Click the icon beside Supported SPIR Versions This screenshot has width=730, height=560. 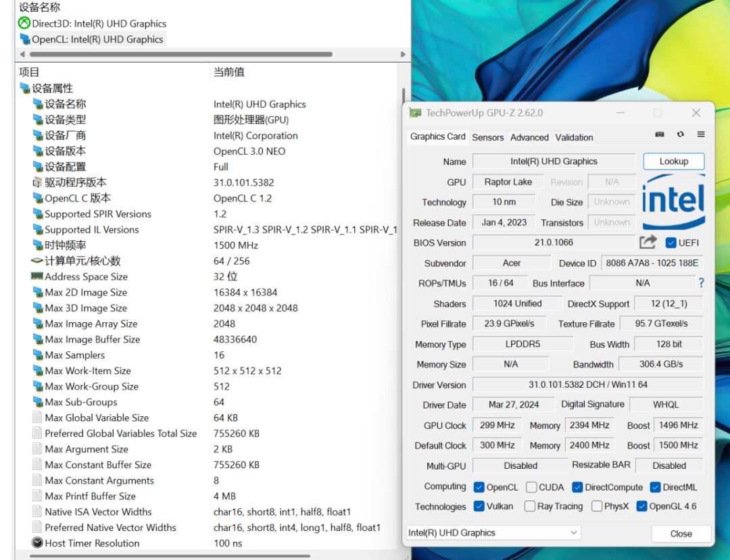point(38,214)
